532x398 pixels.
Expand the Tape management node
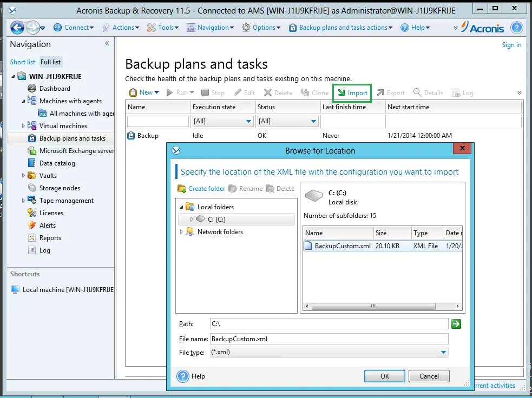point(23,201)
